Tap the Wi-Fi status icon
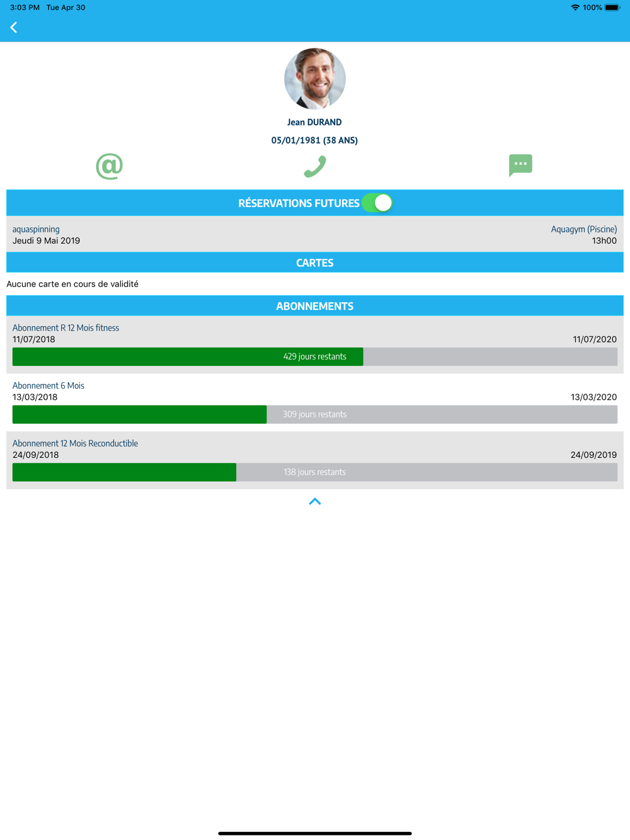The width and height of the screenshot is (630, 840). coord(575,8)
